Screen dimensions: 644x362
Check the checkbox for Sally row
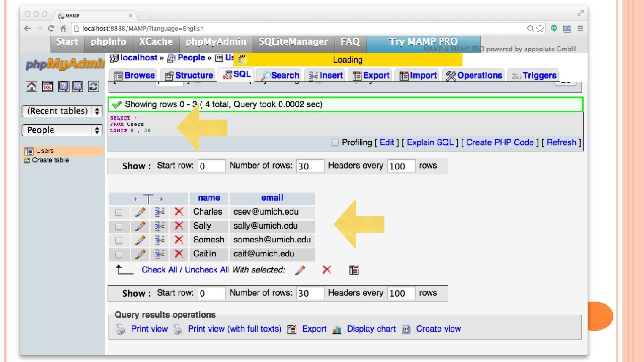[119, 227]
